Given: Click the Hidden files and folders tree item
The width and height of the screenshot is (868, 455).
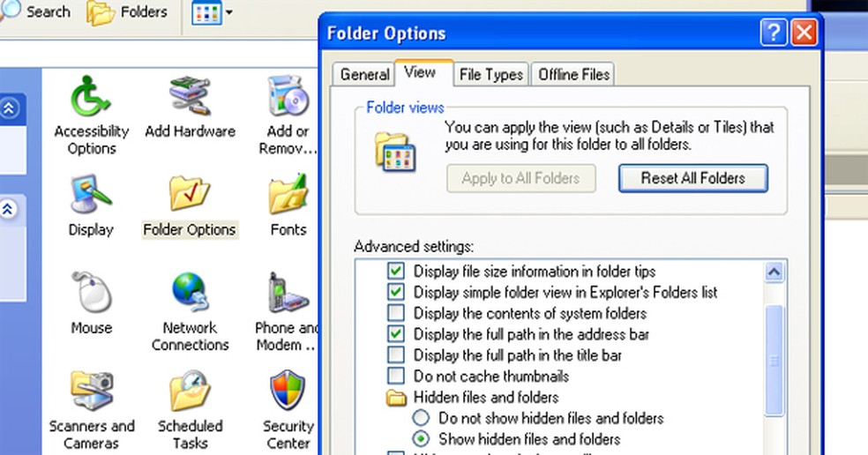Looking at the screenshot, I should (472, 397).
